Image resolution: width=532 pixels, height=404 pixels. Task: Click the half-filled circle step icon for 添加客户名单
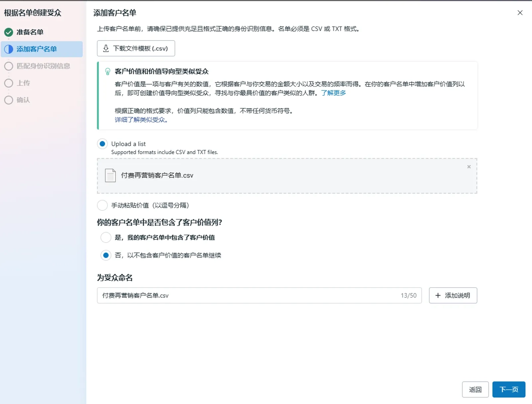point(9,49)
